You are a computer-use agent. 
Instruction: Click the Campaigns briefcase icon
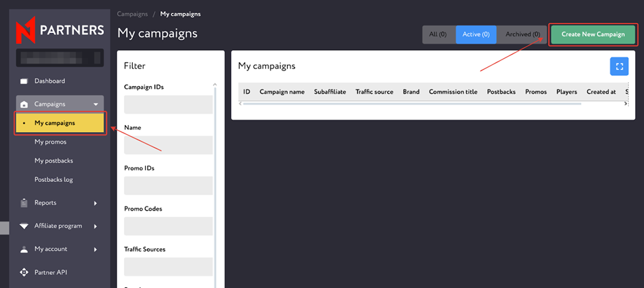click(x=24, y=105)
